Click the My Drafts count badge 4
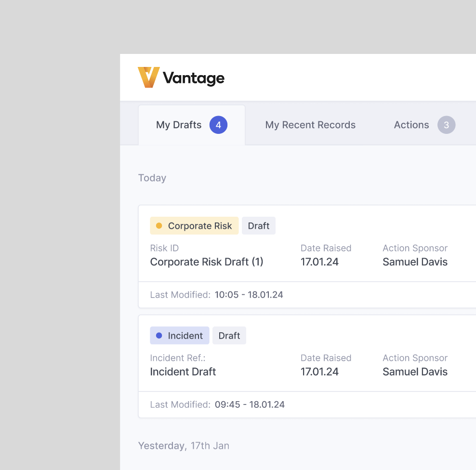The width and height of the screenshot is (476, 470). tap(218, 125)
